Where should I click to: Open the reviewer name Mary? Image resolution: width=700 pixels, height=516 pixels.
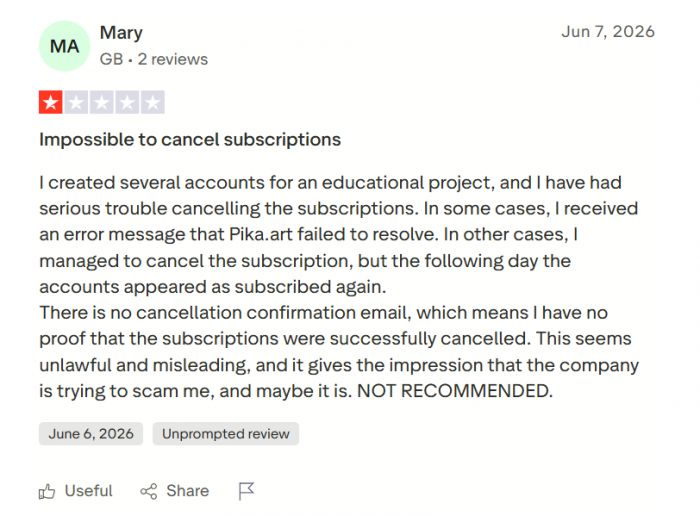(x=121, y=33)
